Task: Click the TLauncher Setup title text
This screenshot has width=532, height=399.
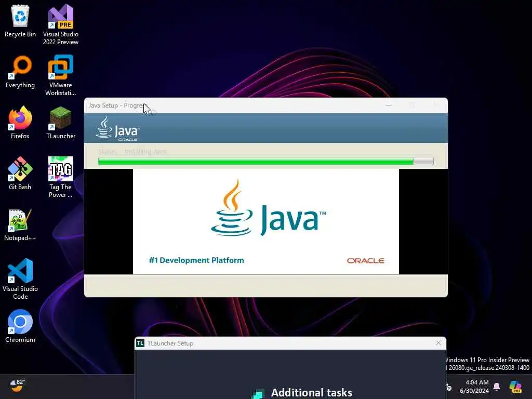Action: (170, 343)
